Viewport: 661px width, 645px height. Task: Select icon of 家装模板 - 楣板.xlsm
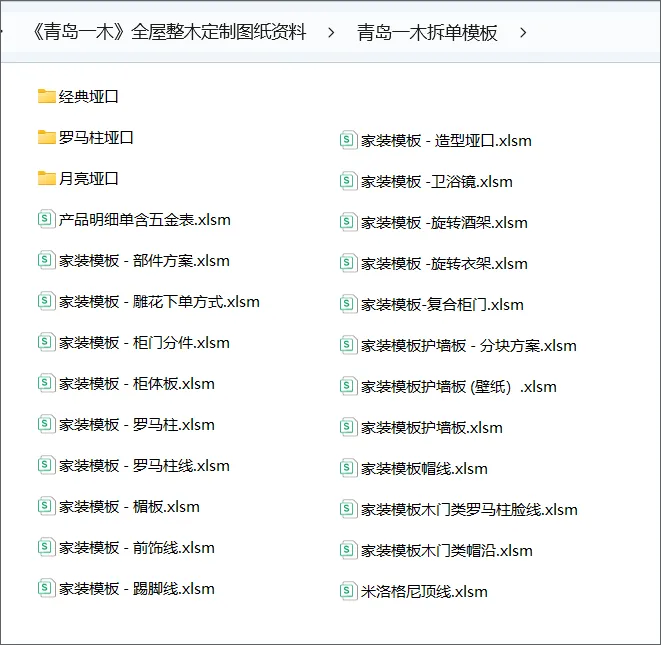coord(46,506)
